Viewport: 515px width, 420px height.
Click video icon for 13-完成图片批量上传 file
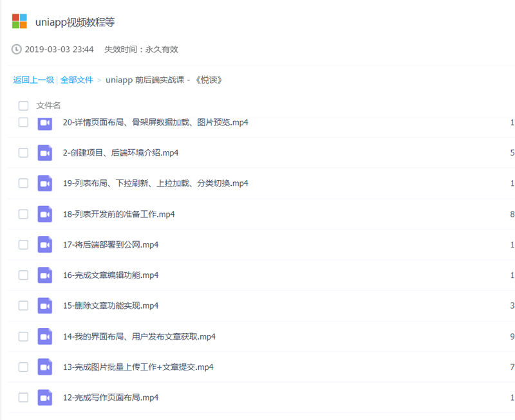click(44, 367)
